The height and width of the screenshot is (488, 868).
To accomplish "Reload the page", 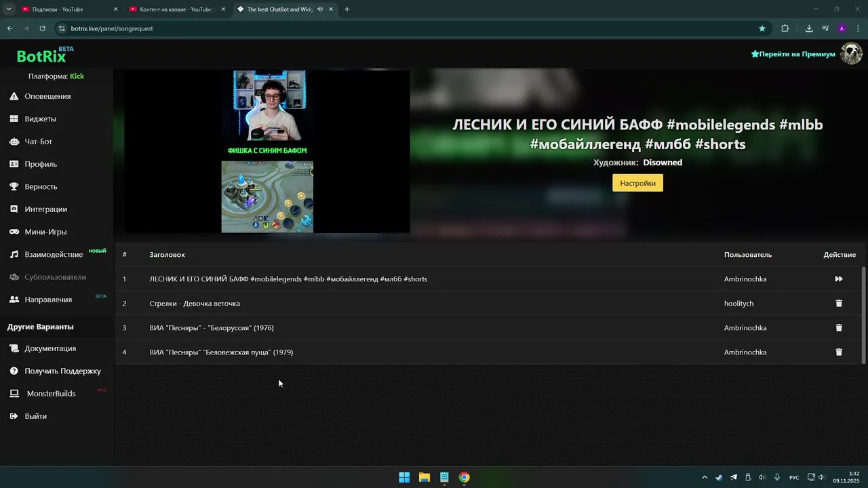I will point(42,28).
